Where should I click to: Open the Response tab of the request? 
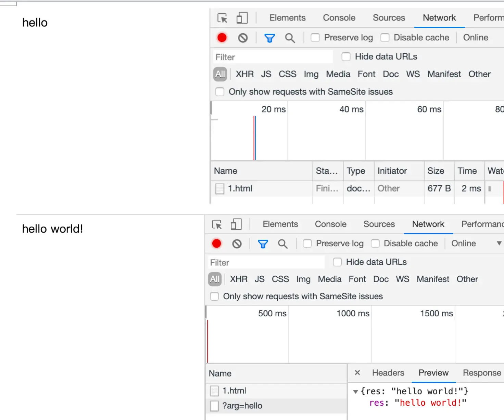[x=482, y=373]
